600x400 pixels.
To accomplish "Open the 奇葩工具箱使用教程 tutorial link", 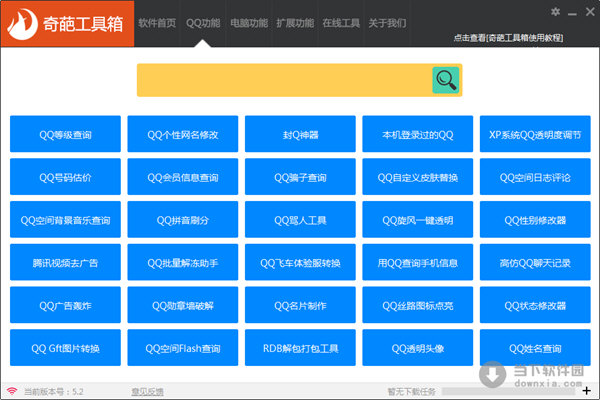I will coord(509,38).
